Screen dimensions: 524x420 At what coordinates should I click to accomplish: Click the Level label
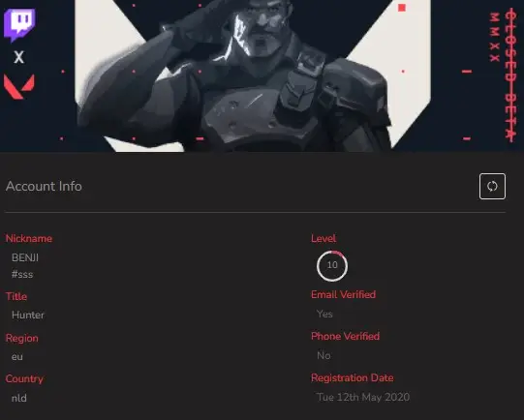pyautogui.click(x=324, y=238)
